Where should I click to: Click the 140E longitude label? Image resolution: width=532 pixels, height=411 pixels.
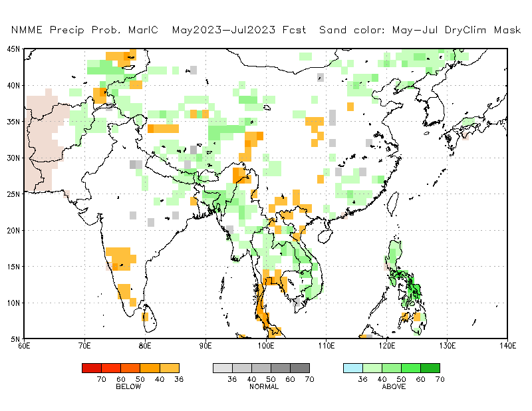(507, 346)
